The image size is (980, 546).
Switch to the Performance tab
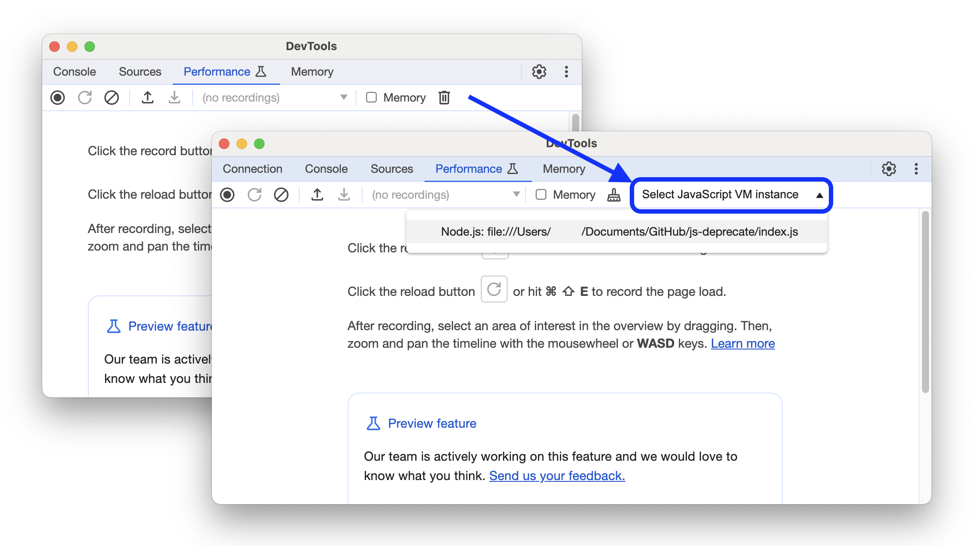[468, 169]
